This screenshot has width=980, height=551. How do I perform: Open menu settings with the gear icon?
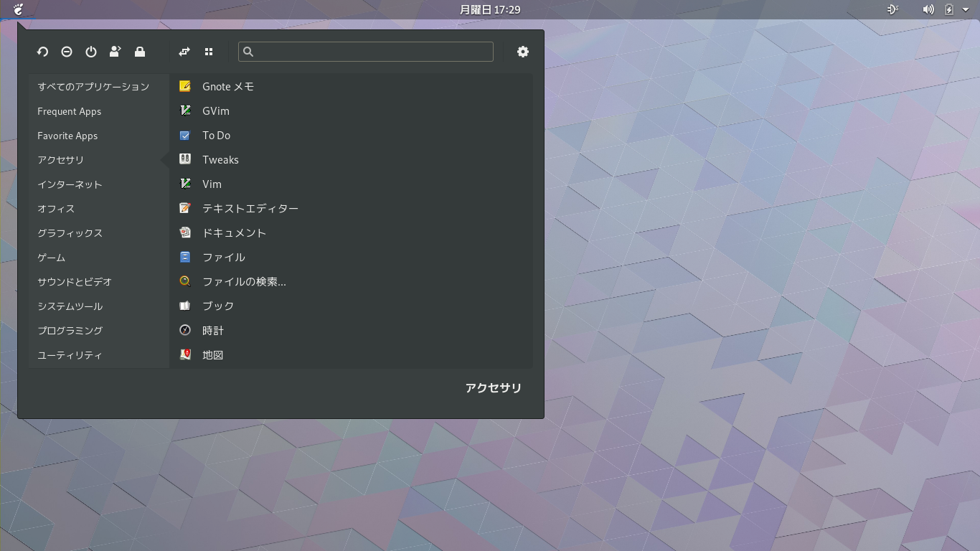pos(523,52)
